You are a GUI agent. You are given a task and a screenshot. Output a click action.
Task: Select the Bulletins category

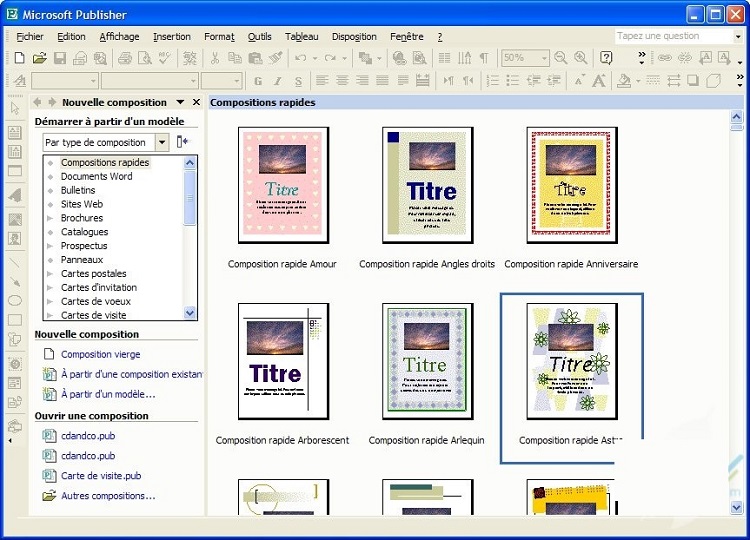click(78, 190)
